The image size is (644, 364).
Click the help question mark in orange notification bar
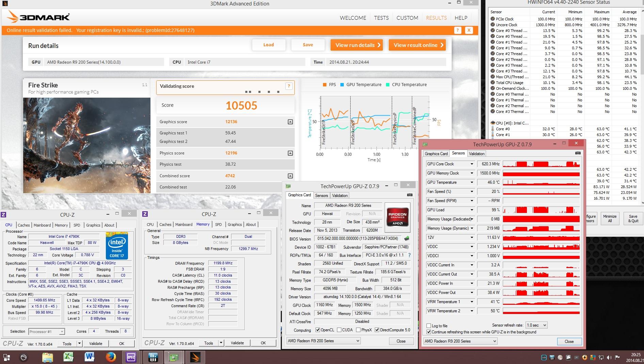click(x=457, y=30)
